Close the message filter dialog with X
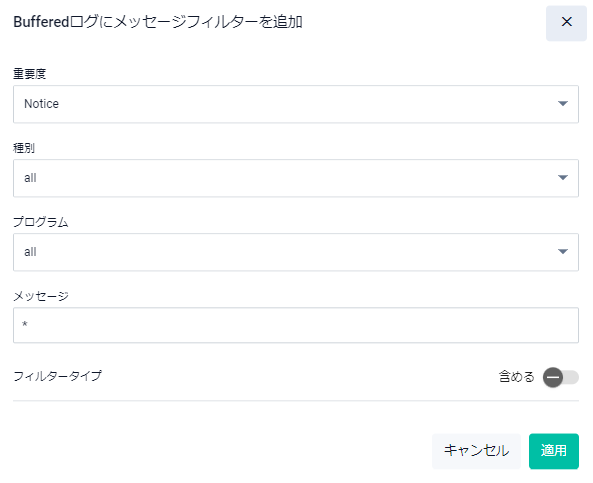This screenshot has width=593, height=483. click(x=566, y=22)
